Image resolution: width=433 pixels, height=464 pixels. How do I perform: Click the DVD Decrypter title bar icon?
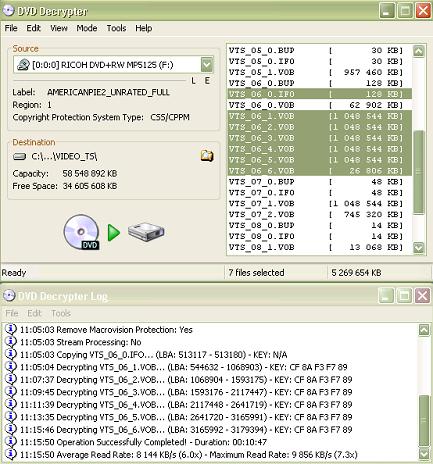pyautogui.click(x=8, y=11)
